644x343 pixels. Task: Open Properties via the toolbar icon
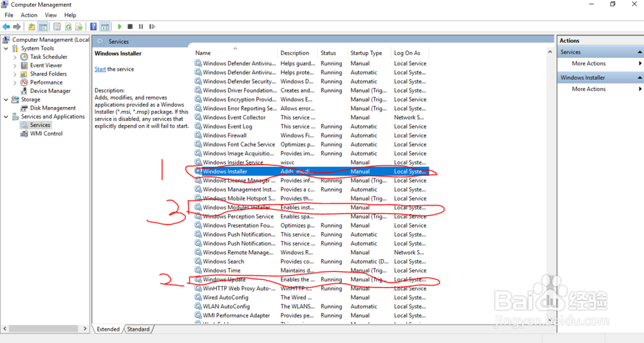pyautogui.click(x=57, y=26)
